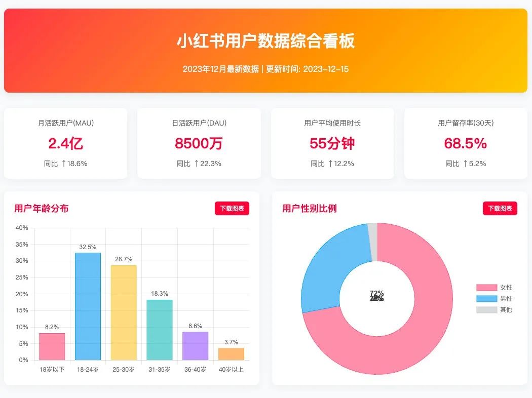Screen dimensions: 532x398
Task: Click the 18岁以下 axis label
Action: coord(52,370)
